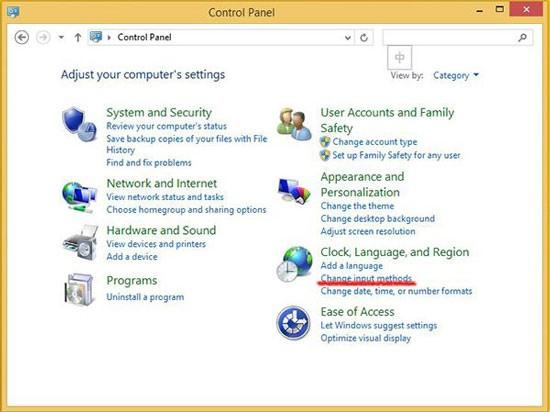
Task: Open Ease of Access category
Action: [357, 312]
